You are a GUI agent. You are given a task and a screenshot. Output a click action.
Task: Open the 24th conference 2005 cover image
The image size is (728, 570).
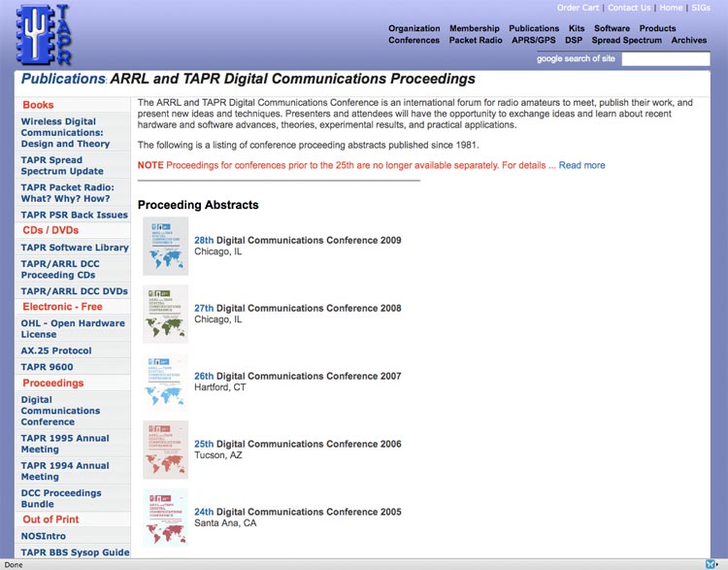coord(165,518)
